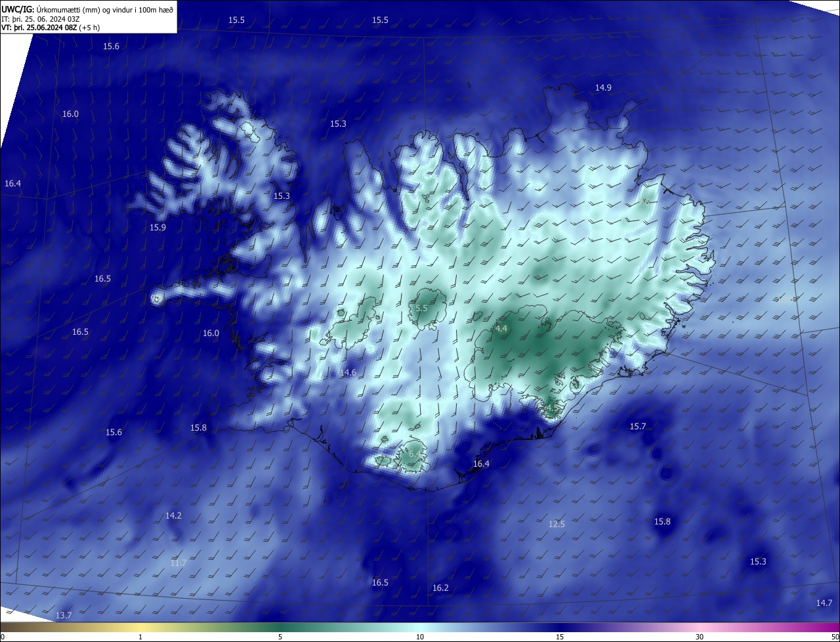840x642 pixels.
Task: Click the 13.7 value at the bottom-left corner
Action: click(63, 615)
